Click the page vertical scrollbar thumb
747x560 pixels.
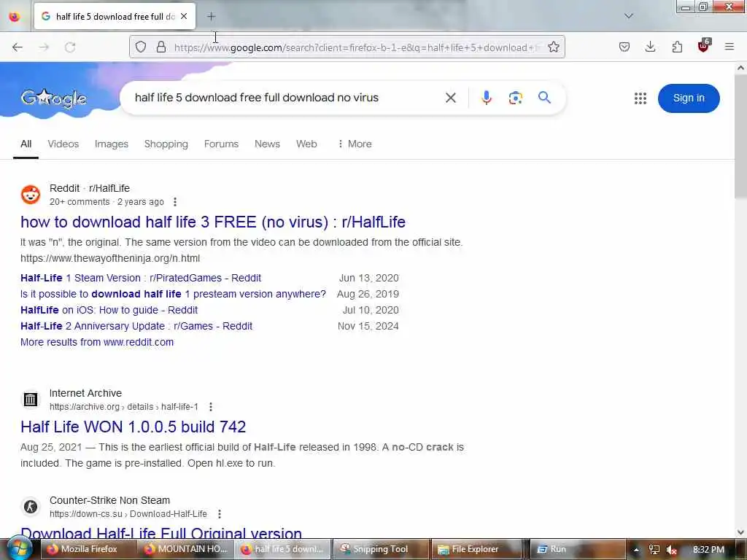pos(740,136)
